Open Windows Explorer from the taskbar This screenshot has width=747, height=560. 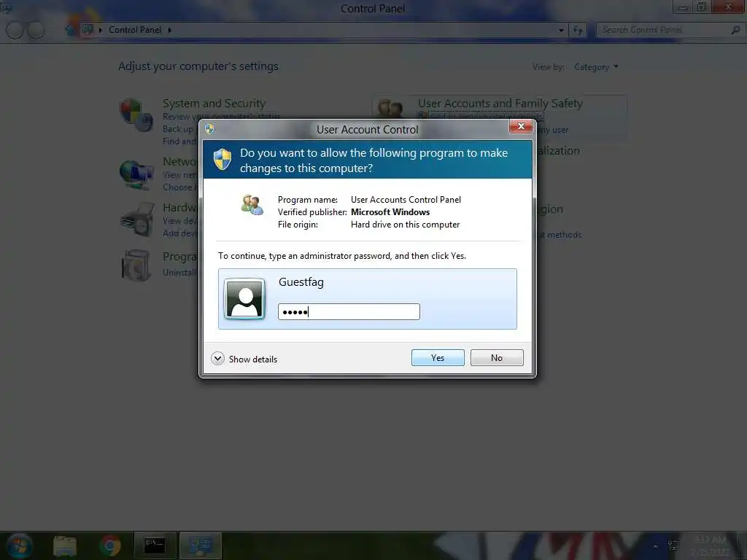[65, 545]
